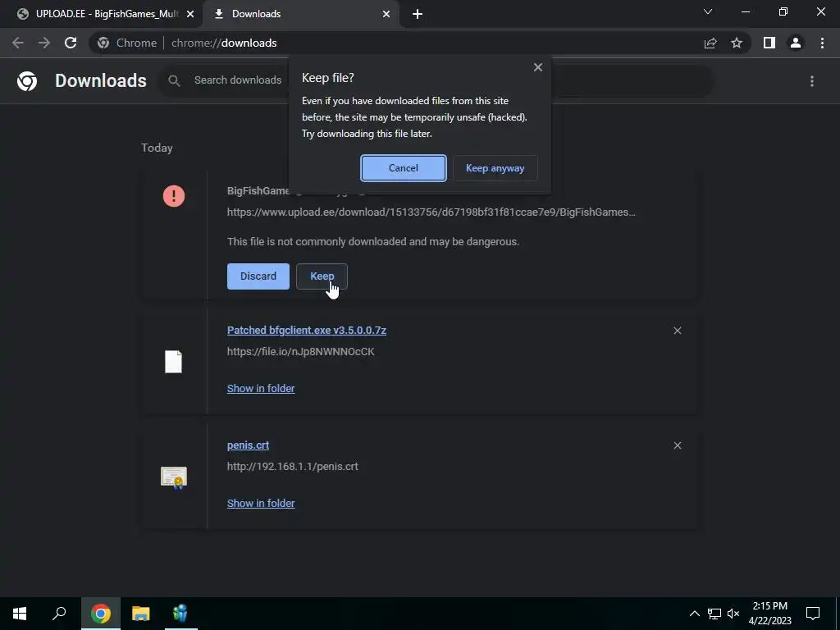This screenshot has width=840, height=630.
Task: Open the clock showing 2:15 PM
Action: pos(769,614)
